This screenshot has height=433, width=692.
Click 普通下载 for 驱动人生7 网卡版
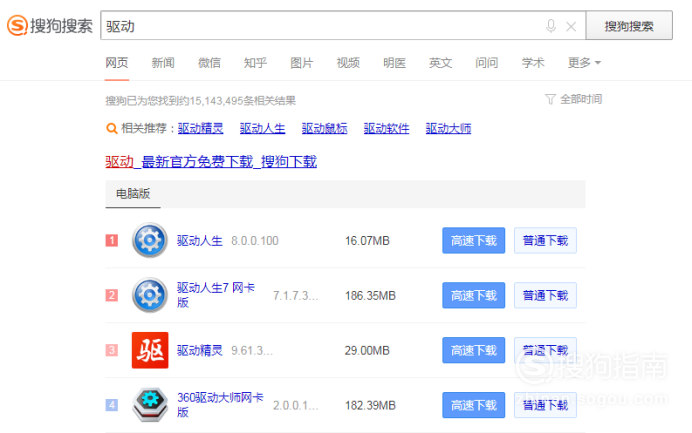click(545, 295)
